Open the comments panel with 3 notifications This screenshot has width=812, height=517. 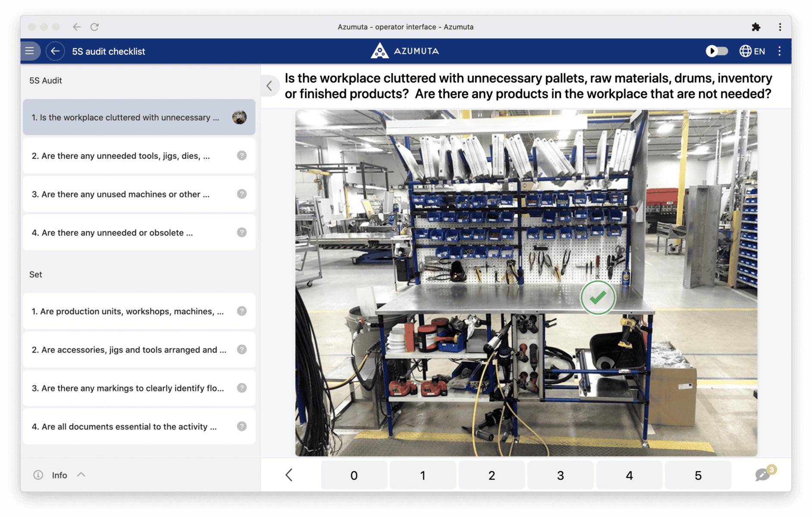pyautogui.click(x=763, y=474)
